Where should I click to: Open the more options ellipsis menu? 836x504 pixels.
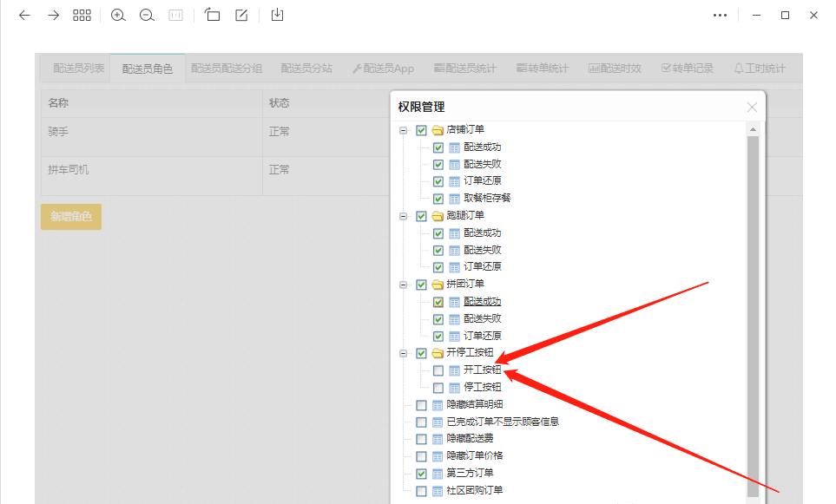coord(720,16)
